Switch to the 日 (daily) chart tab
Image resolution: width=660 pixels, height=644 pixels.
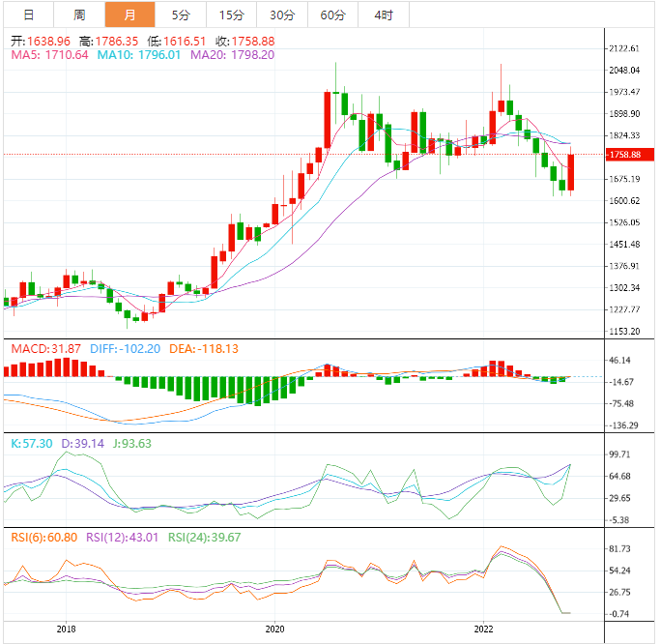coord(28,15)
